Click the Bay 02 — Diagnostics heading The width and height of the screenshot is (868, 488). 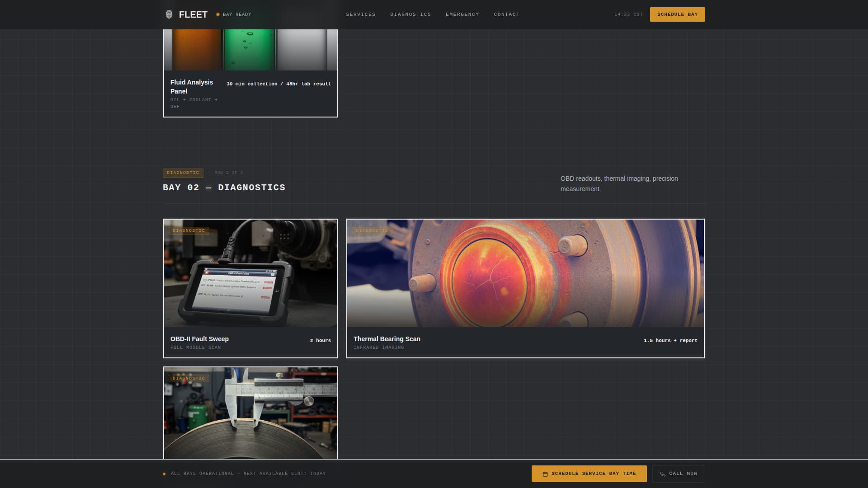tap(224, 188)
